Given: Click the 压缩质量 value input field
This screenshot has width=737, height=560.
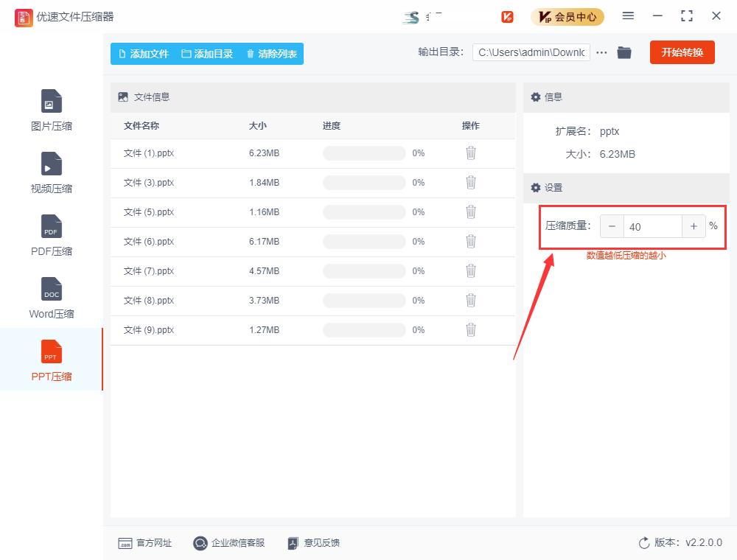Looking at the screenshot, I should click(652, 226).
